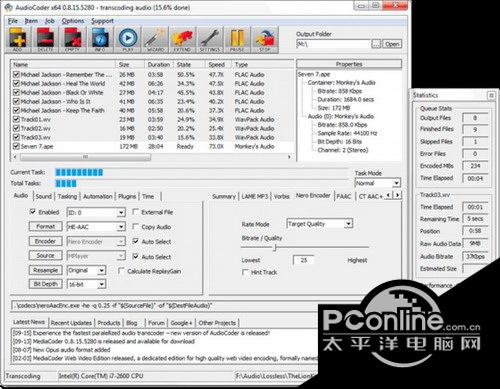Click the Empty list toolbar icon
The height and width of the screenshot is (389, 500).
tap(72, 40)
